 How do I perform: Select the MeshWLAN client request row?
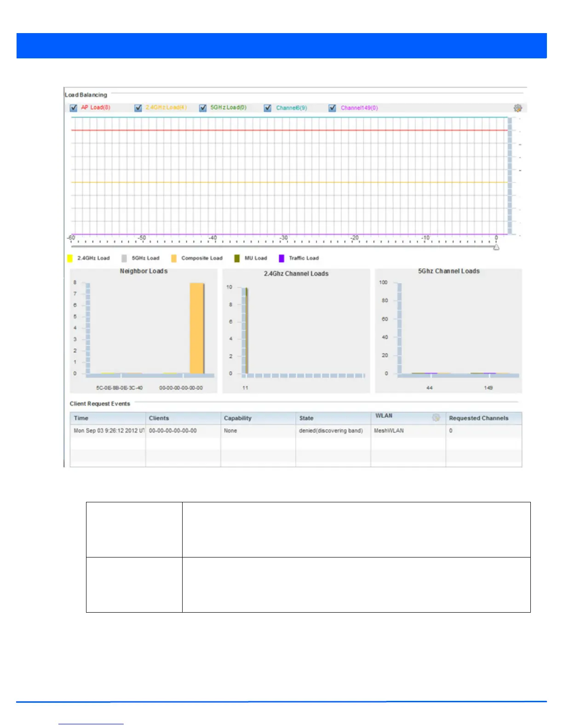point(296,431)
